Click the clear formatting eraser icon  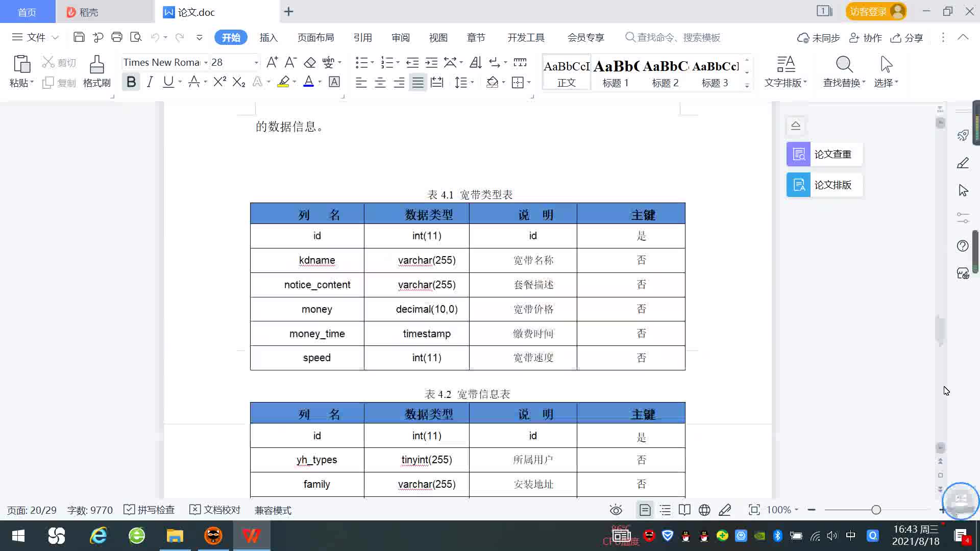click(x=309, y=63)
